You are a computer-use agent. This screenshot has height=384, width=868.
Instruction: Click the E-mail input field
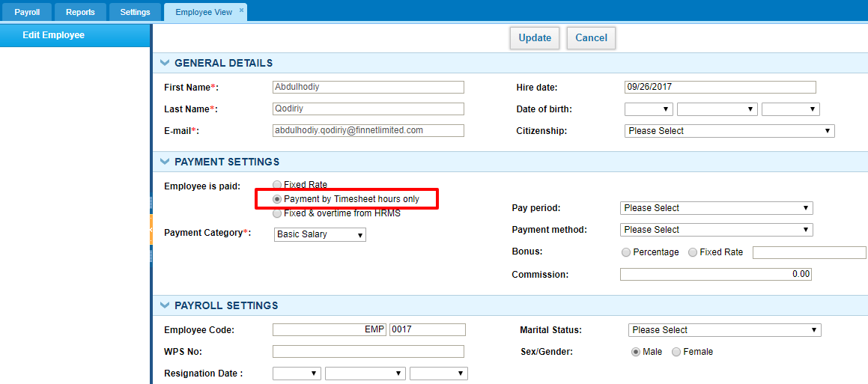point(368,130)
